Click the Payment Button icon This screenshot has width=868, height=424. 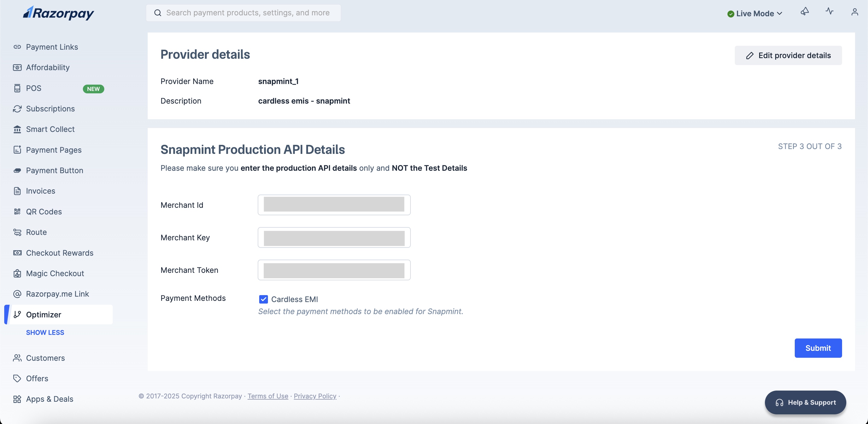[x=17, y=170]
